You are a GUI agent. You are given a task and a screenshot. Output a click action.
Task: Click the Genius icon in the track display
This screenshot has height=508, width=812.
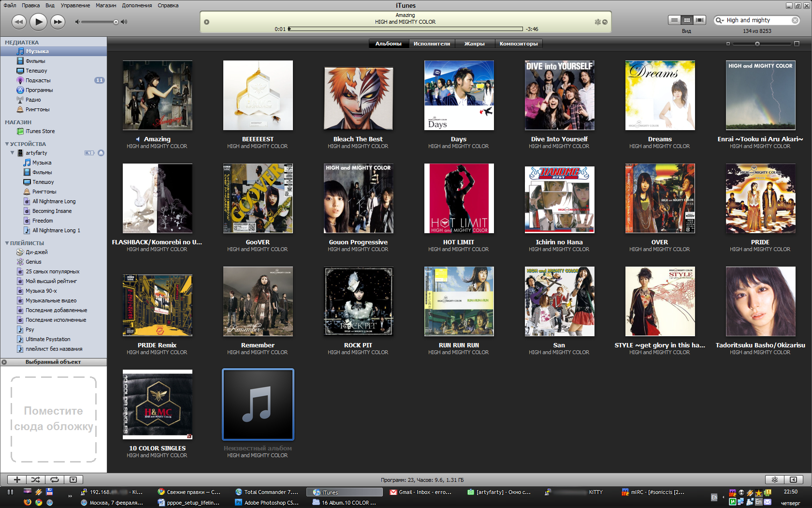[598, 22]
